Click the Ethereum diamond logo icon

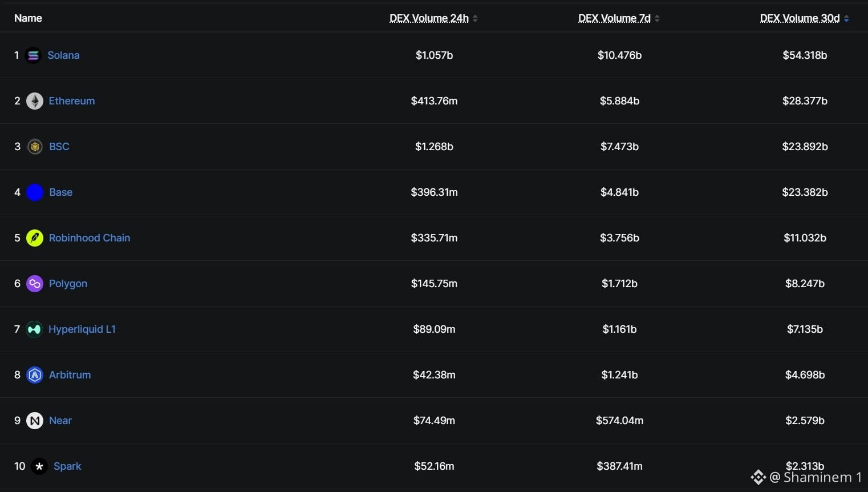click(x=35, y=101)
